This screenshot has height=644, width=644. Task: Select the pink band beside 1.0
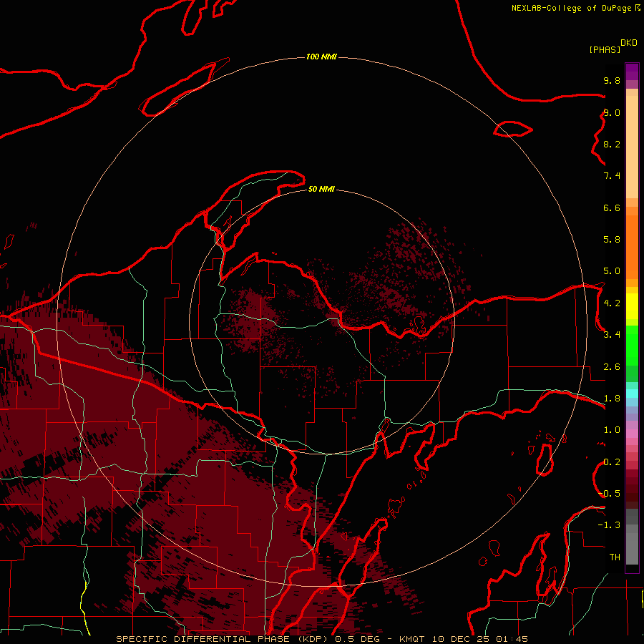(x=632, y=434)
